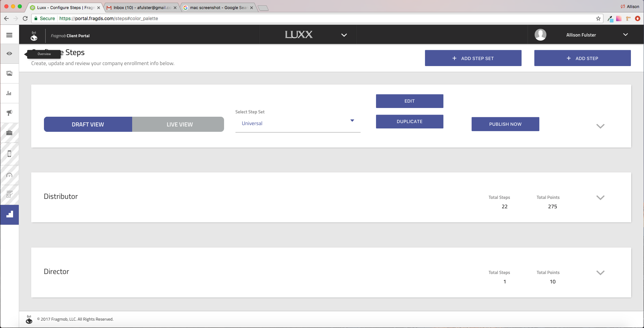Click the 2017 Fragmob copyright text

[x=75, y=319]
